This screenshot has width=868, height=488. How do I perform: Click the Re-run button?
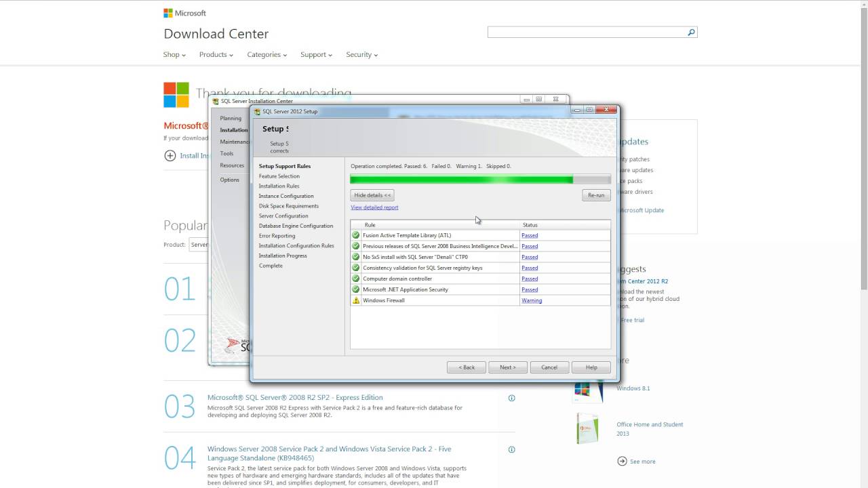(x=596, y=195)
